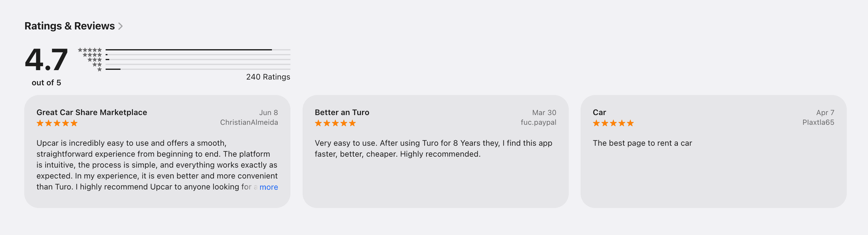Open the Great Car Share Marketplace review title
The width and height of the screenshot is (868, 235).
[x=92, y=112]
